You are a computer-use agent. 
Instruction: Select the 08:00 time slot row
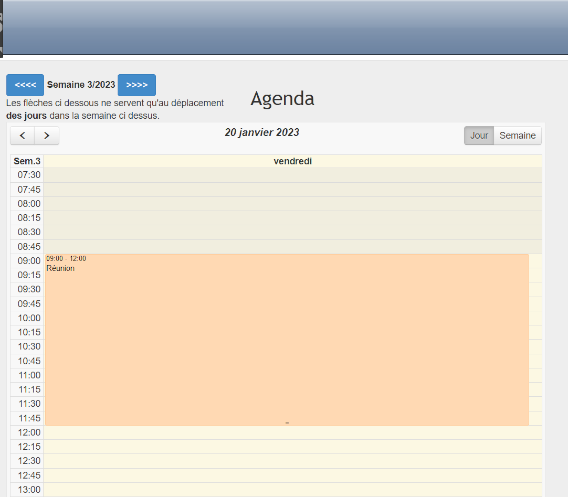click(293, 204)
